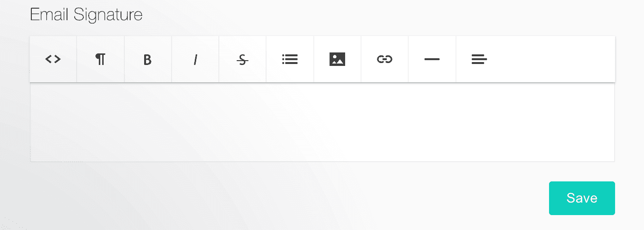The width and height of the screenshot is (644, 230).
Task: Select the picture icon in the toolbar
Action: pos(337,59)
